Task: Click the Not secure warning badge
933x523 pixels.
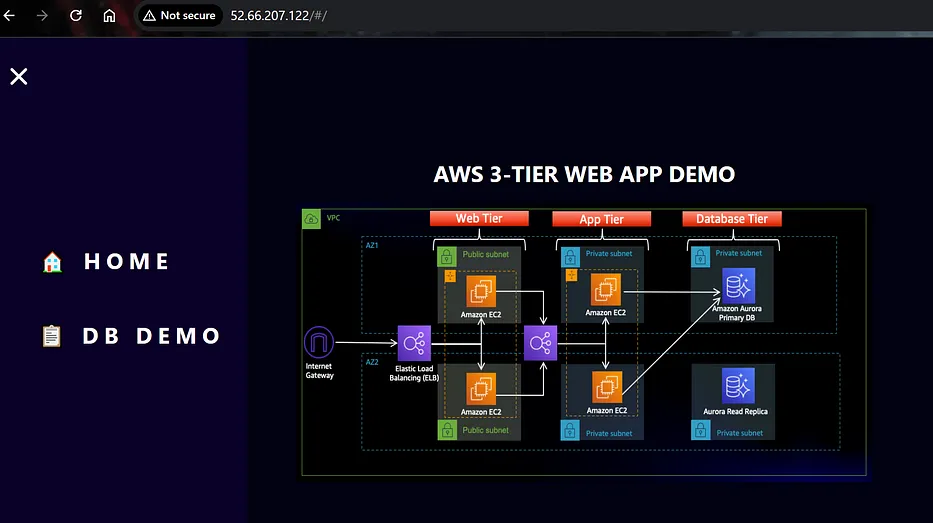Action: tap(180, 15)
